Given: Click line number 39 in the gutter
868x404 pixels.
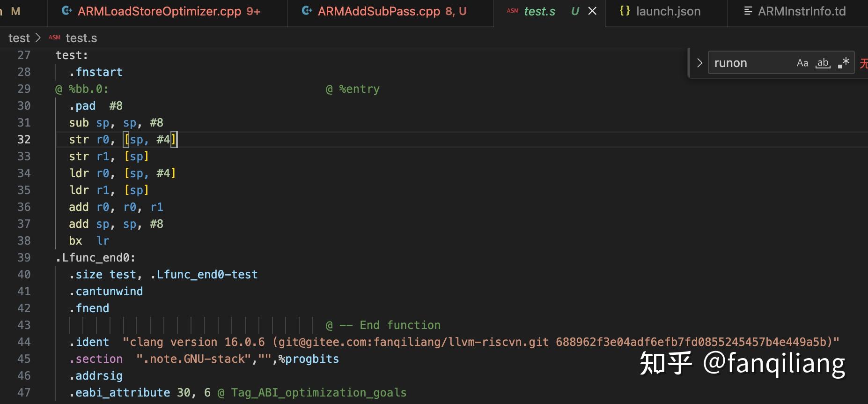Looking at the screenshot, I should 24,258.
